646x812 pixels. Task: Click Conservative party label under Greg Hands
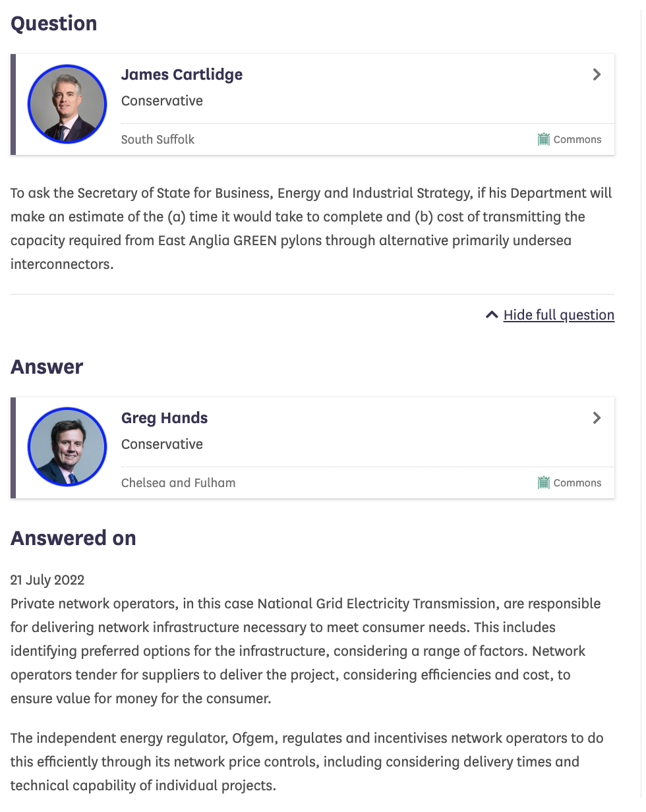pyautogui.click(x=161, y=444)
